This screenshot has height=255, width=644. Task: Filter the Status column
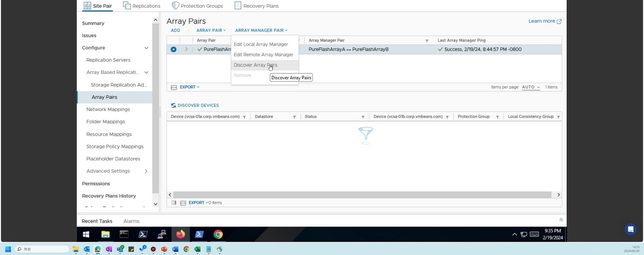pos(363,116)
